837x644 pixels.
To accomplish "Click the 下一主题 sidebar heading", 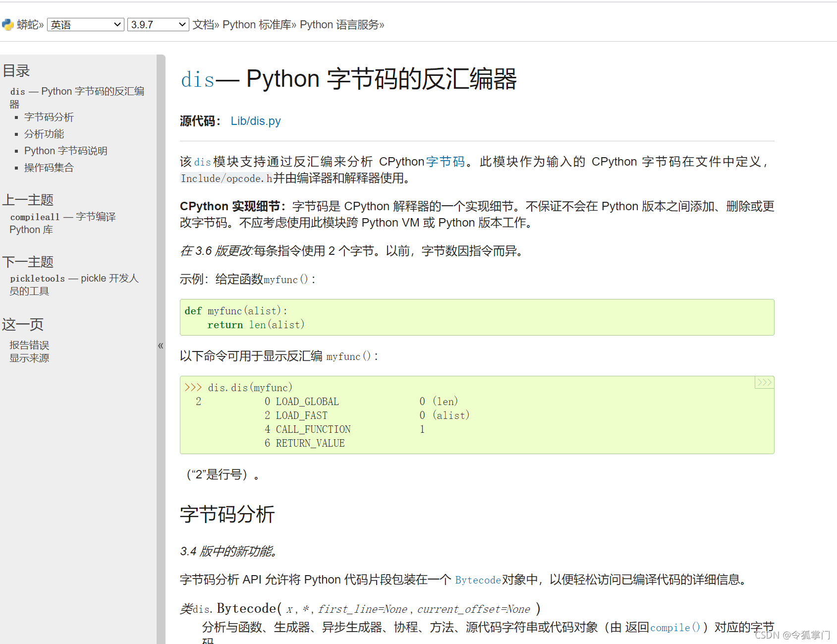I will click(28, 262).
